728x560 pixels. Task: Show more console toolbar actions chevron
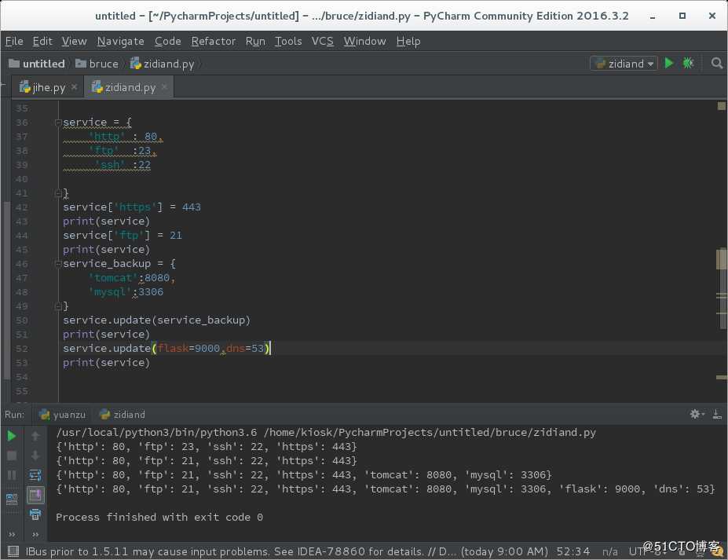pos(35,534)
